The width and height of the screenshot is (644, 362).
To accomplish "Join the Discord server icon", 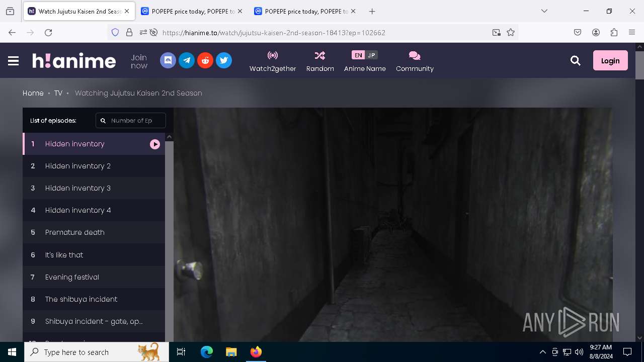I will point(168,60).
